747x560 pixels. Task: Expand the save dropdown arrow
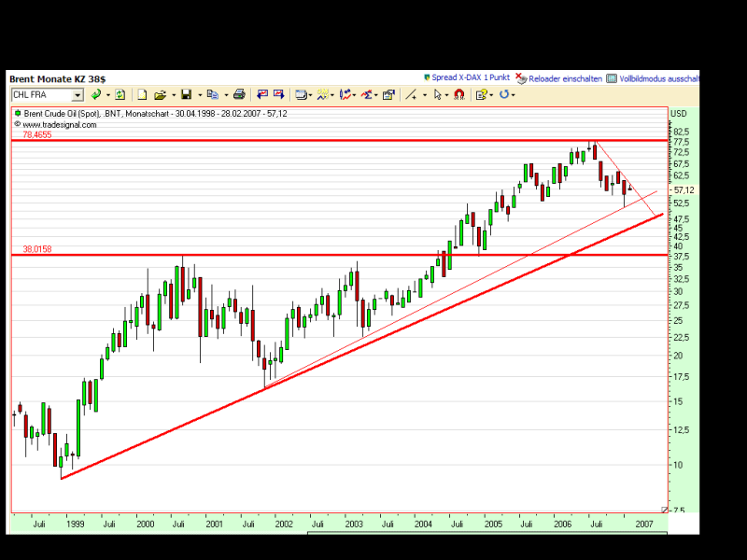(x=200, y=95)
